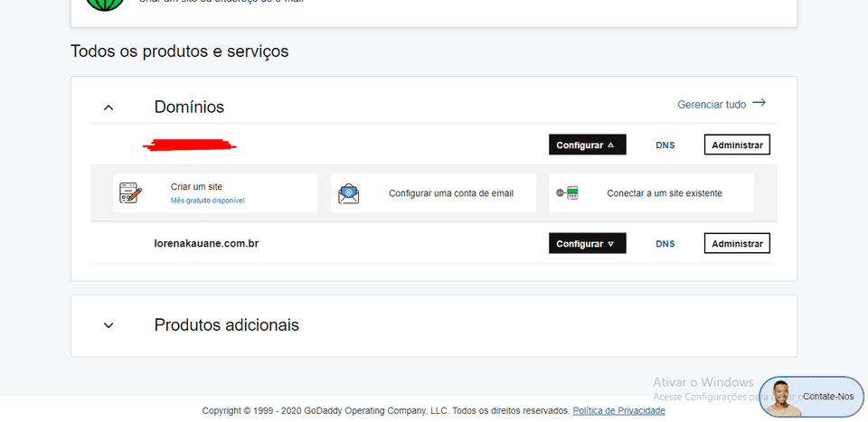
Task: Open DNS for the redacted domain
Action: 665,145
